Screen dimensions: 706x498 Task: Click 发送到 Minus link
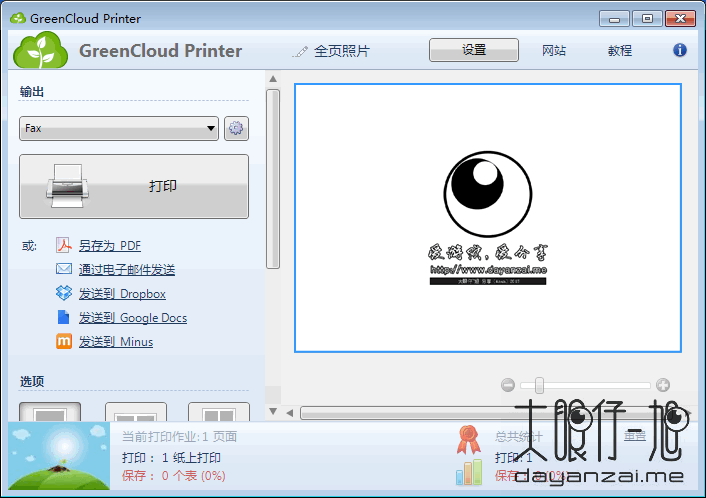click(x=116, y=342)
